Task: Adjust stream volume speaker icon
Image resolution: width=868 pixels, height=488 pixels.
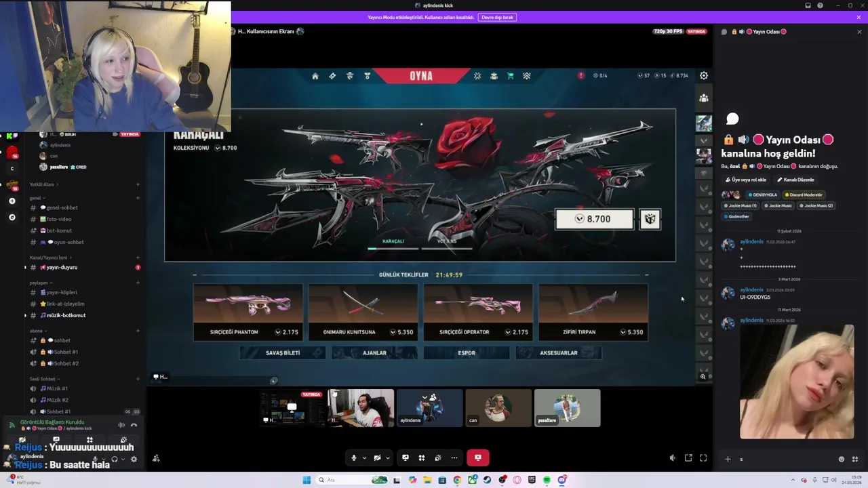Action: pos(672,458)
